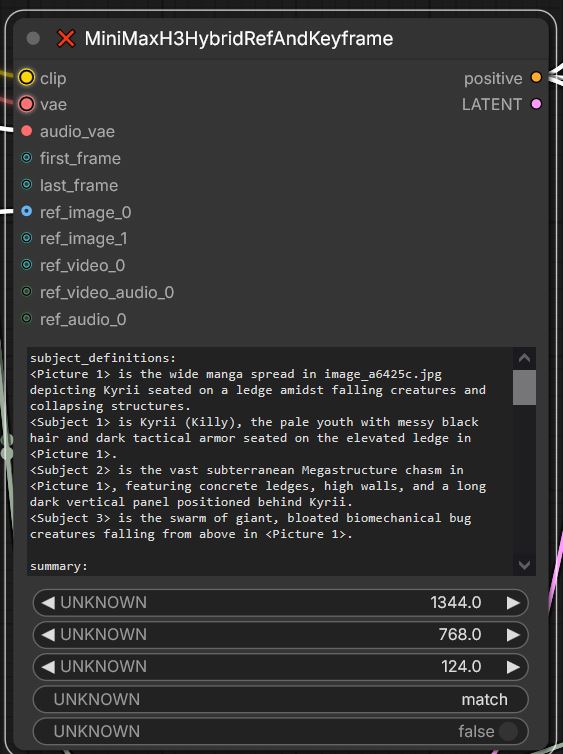The height and width of the screenshot is (754, 563).
Task: Click the MiniMaxH3HybridRefAndKeyframe node title
Action: [239, 38]
